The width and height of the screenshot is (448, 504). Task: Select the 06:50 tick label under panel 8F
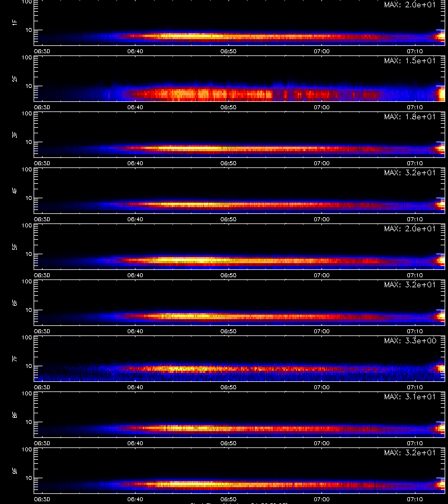(228, 444)
